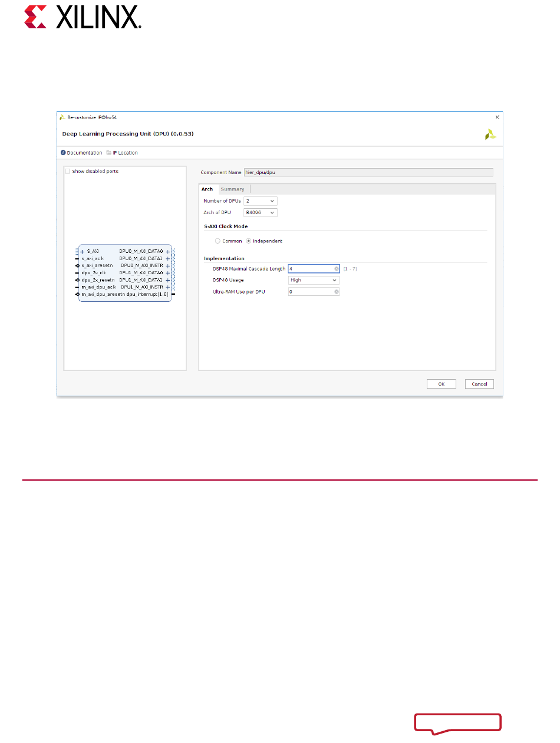Expand S_AXI port plus icon

click(83, 251)
